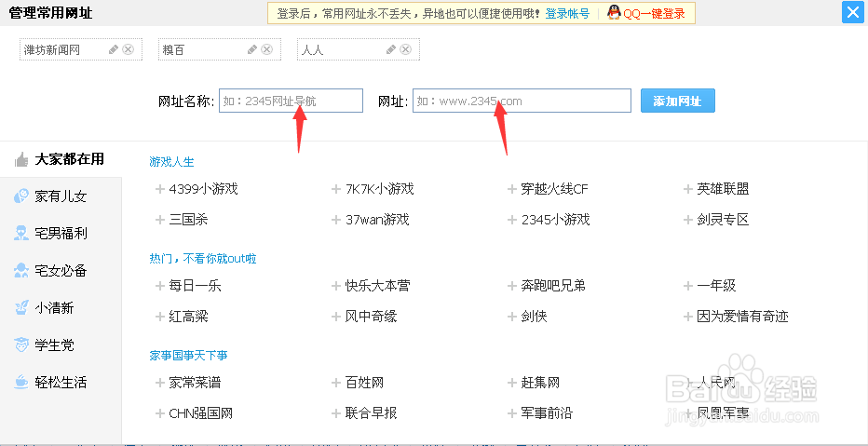Screen dimensions: 868x446
Task: Open the 宅男福利 category
Action: click(x=61, y=234)
